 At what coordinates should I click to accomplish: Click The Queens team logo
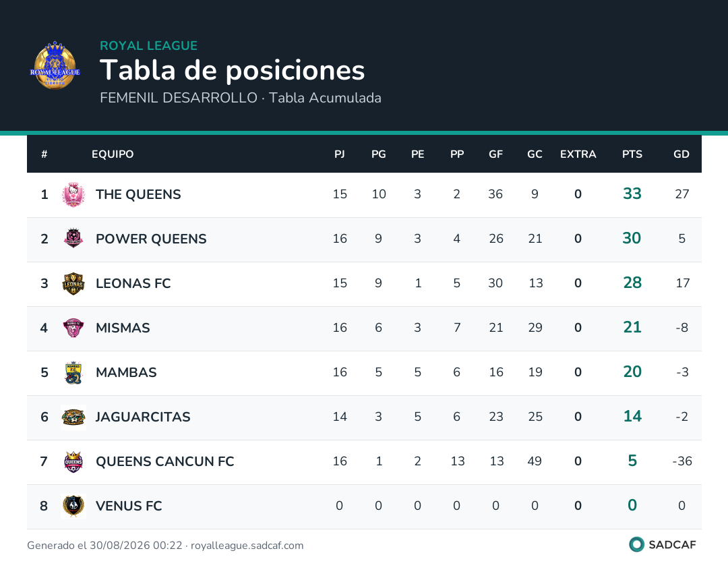(73, 195)
